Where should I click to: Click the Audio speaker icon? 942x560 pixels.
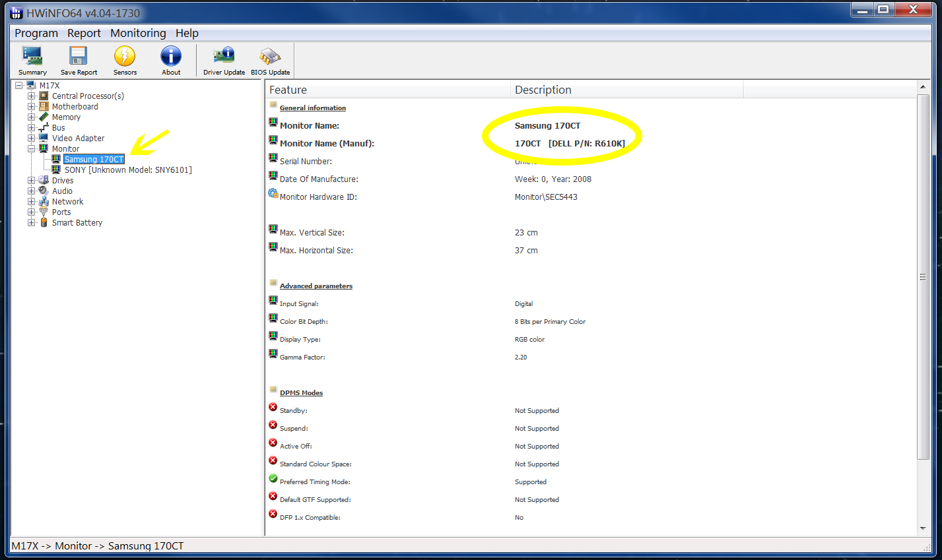44,191
